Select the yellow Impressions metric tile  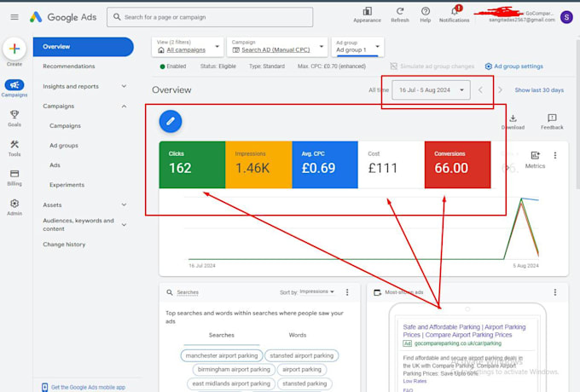[x=258, y=164]
